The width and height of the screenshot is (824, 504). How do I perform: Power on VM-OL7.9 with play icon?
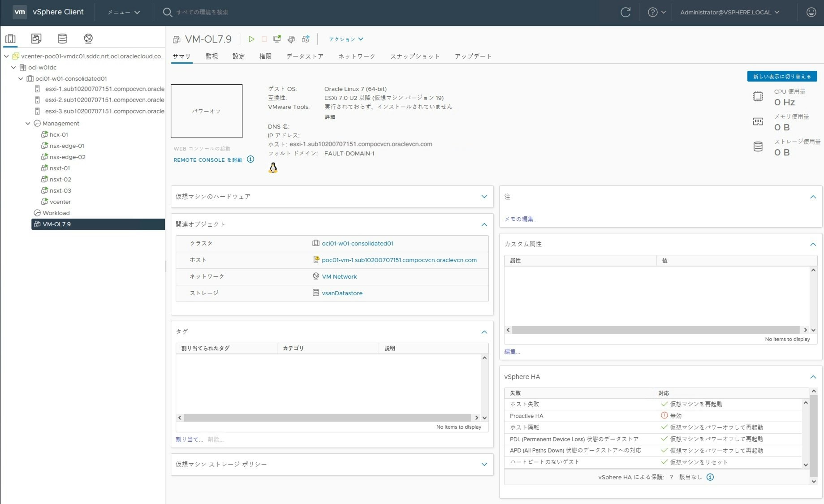(251, 39)
